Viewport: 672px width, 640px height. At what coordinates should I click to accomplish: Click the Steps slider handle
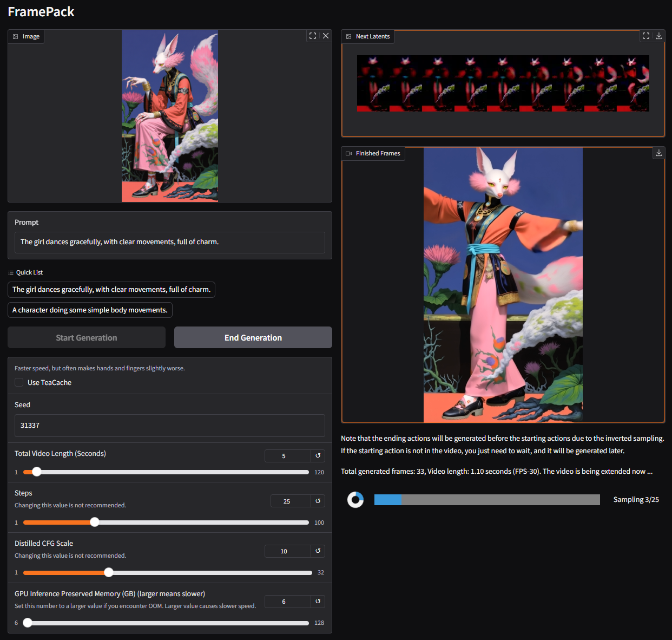coord(95,522)
